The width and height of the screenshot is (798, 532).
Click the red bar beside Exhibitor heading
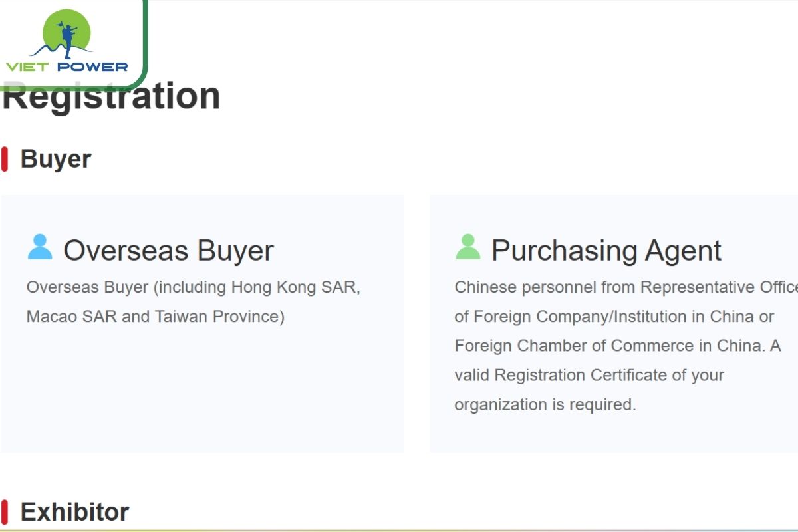pos(5,511)
